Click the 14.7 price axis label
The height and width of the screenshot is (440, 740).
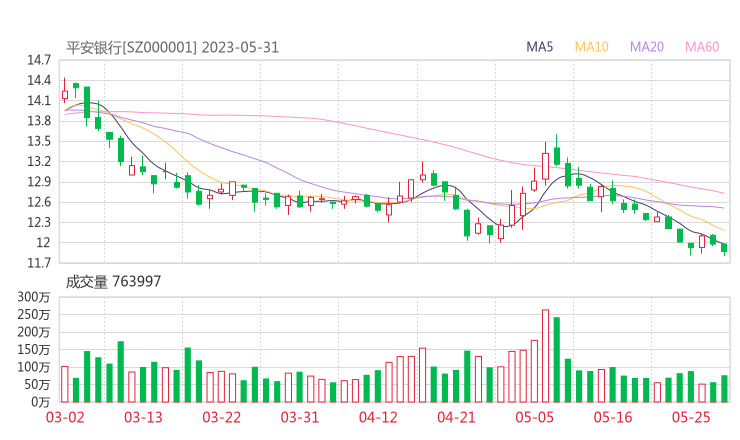tap(39, 60)
